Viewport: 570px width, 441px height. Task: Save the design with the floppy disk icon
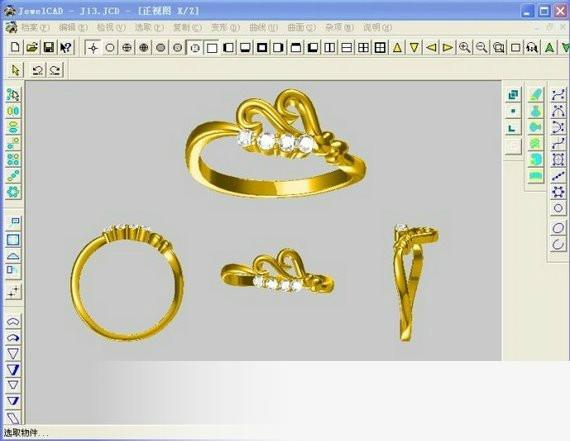pos(49,47)
